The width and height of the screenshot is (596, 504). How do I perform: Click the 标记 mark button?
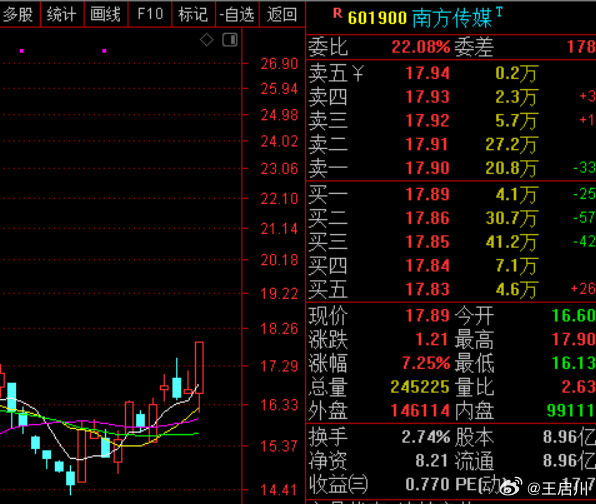pyautogui.click(x=193, y=14)
